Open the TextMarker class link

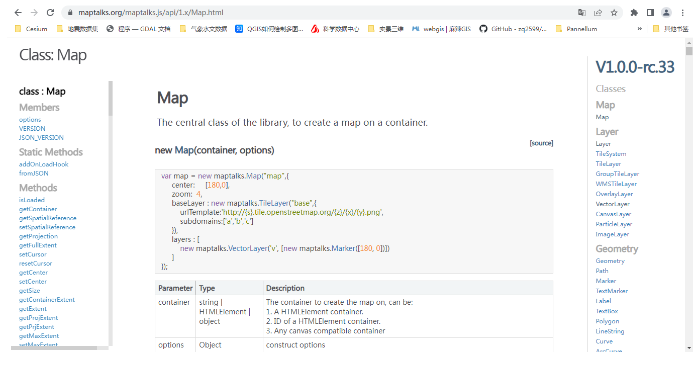point(612,291)
